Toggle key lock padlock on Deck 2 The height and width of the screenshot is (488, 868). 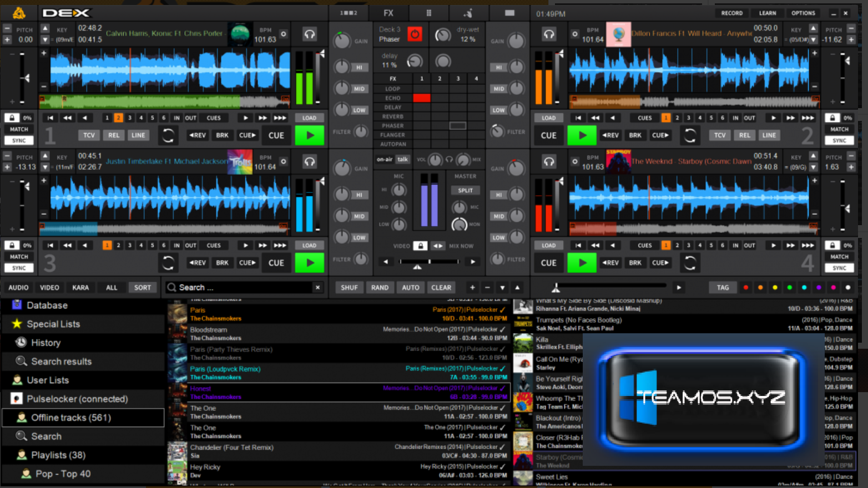click(832, 118)
